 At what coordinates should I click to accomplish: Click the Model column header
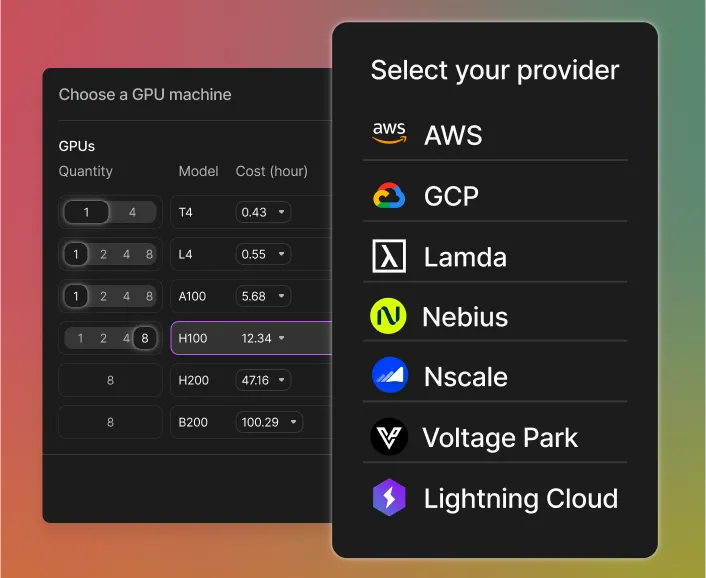click(199, 171)
